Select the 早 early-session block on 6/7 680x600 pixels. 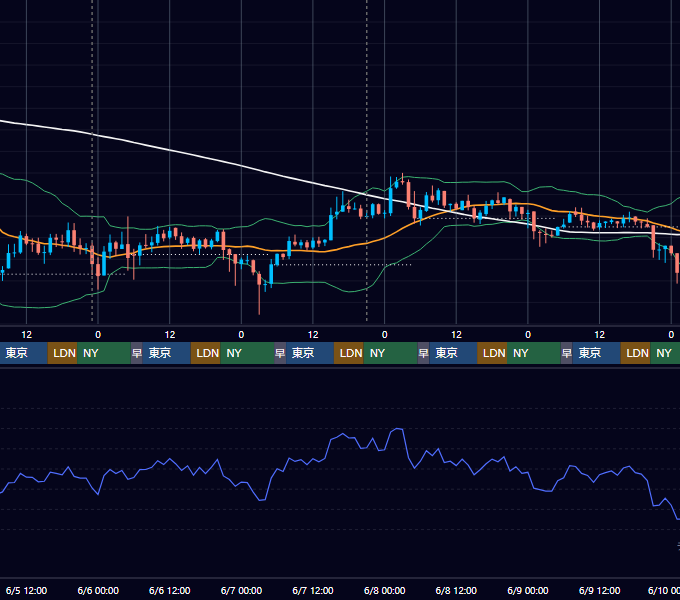click(280, 353)
